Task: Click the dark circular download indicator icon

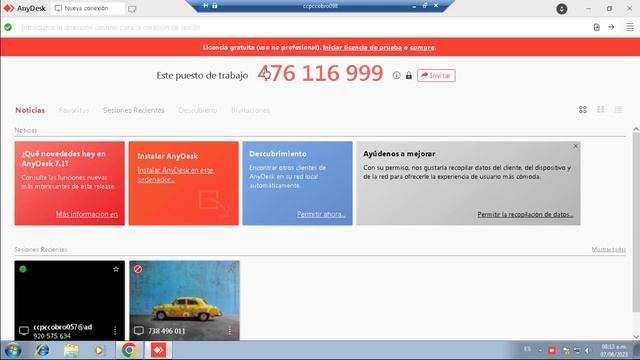Action: pyautogui.click(x=562, y=9)
